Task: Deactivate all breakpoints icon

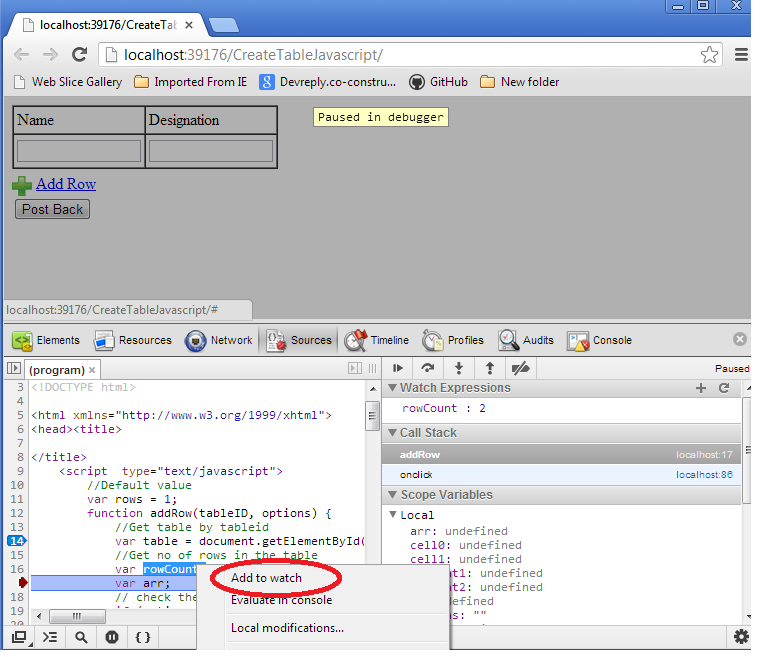Action: click(520, 368)
